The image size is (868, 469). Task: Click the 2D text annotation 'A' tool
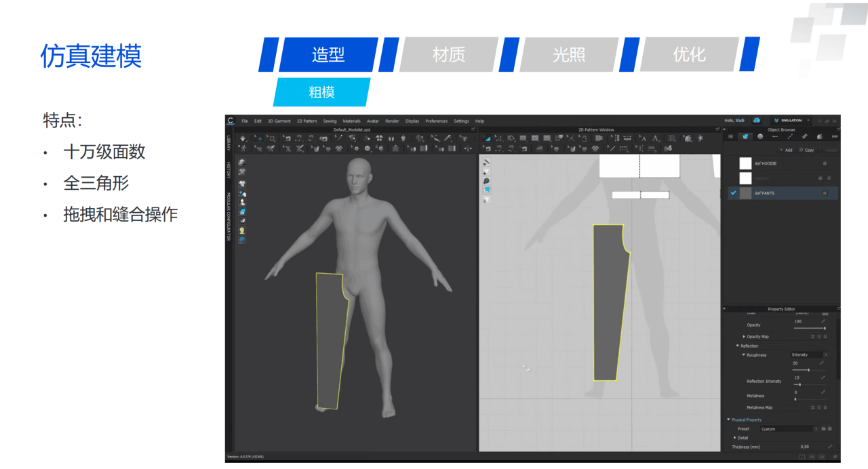pyautogui.click(x=644, y=138)
